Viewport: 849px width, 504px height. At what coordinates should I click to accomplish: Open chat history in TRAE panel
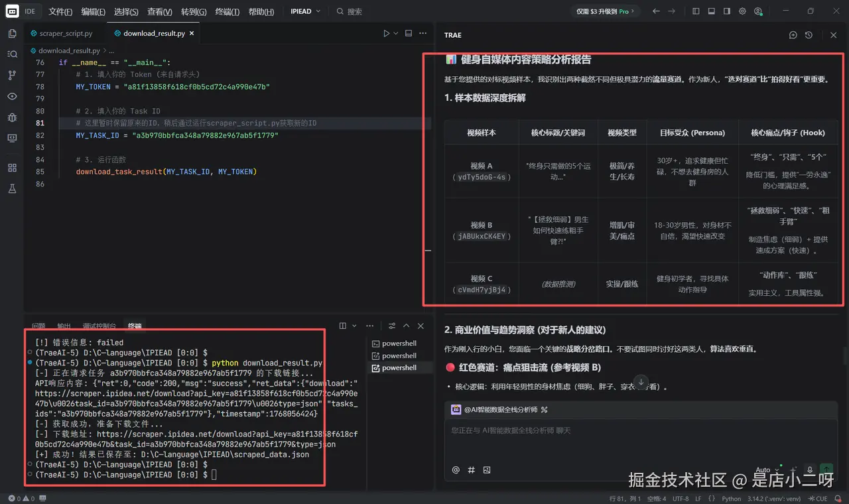(x=809, y=35)
